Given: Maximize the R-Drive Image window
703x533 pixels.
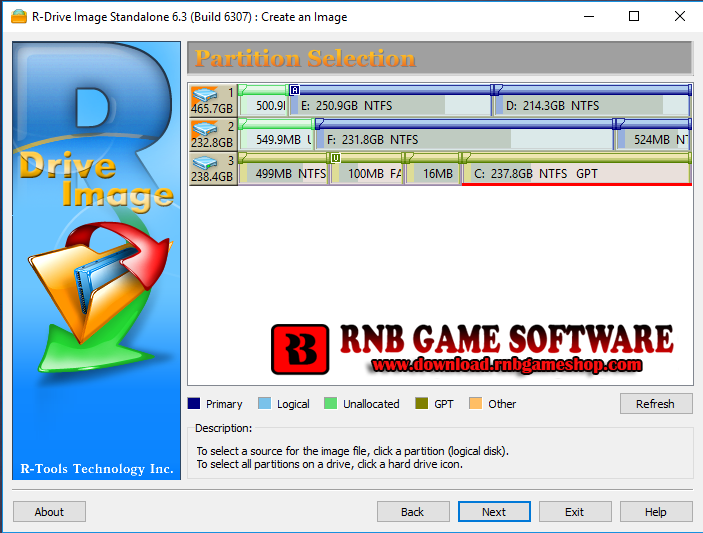Looking at the screenshot, I should click(x=634, y=17).
